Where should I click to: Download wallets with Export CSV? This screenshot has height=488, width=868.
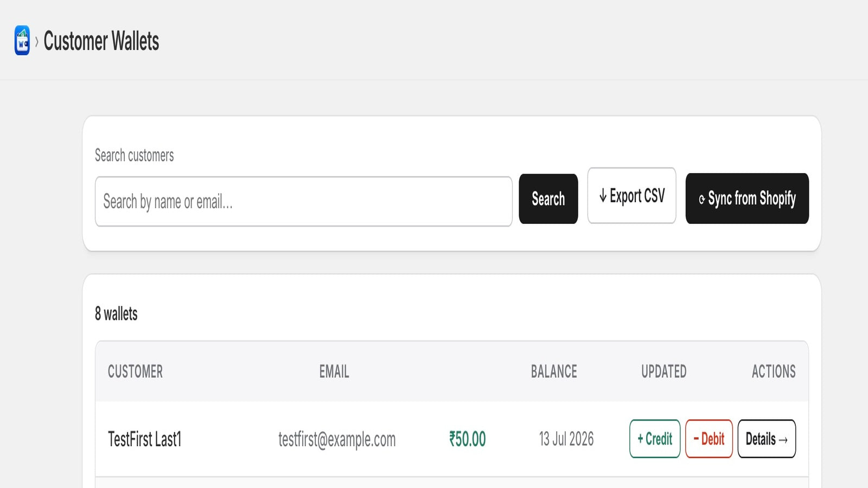[x=632, y=195]
